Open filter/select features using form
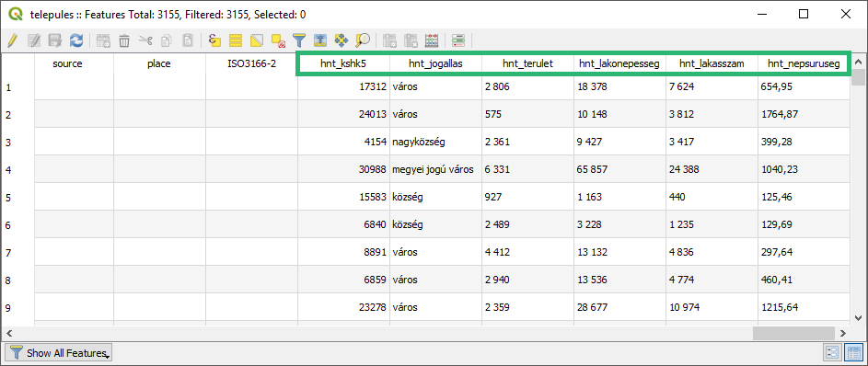Viewport: 868px width, 366px height. [299, 40]
